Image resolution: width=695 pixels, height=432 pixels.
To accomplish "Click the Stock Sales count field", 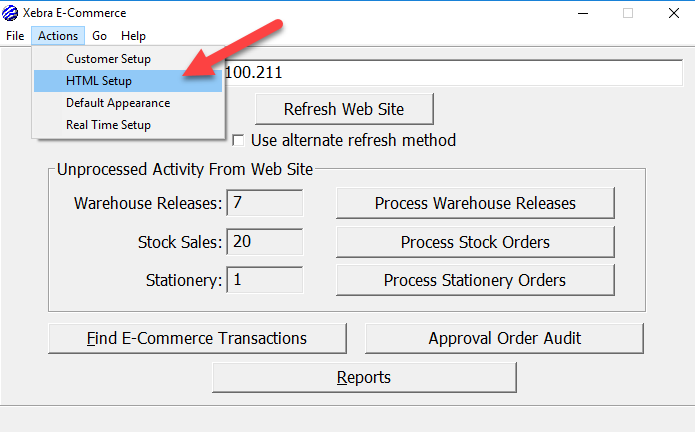I will pos(265,242).
